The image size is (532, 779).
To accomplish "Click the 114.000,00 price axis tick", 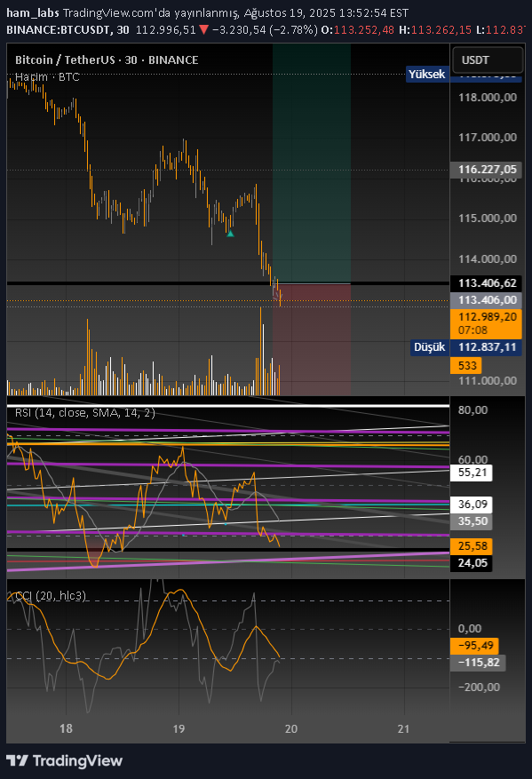I will [488, 258].
